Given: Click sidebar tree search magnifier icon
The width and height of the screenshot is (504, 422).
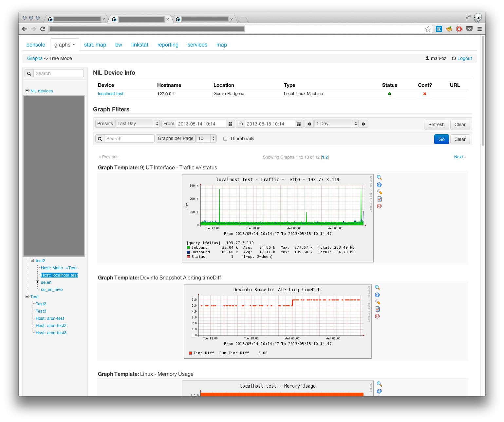Looking at the screenshot, I should [29, 73].
